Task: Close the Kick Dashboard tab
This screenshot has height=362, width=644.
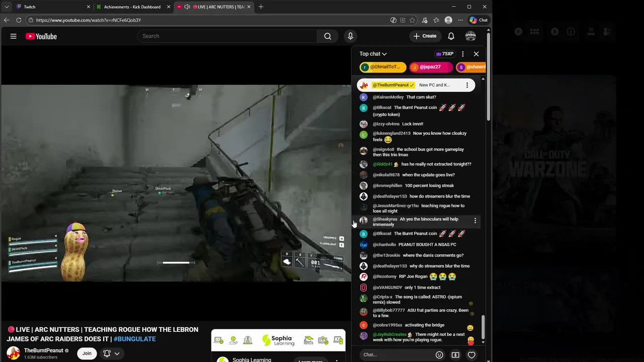Action: (x=169, y=7)
